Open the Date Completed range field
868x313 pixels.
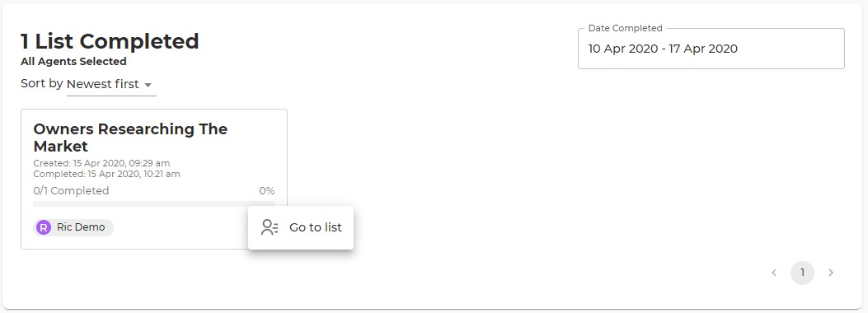711,49
